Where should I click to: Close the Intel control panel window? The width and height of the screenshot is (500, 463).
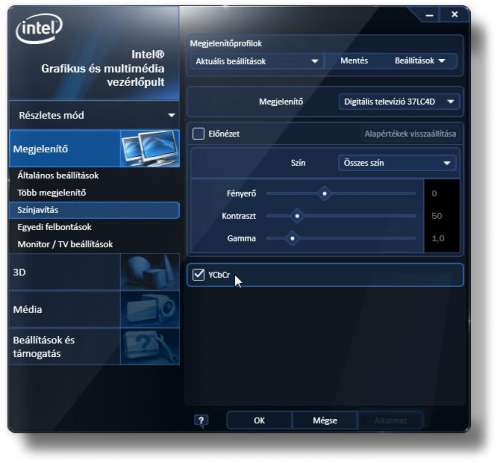(x=454, y=14)
